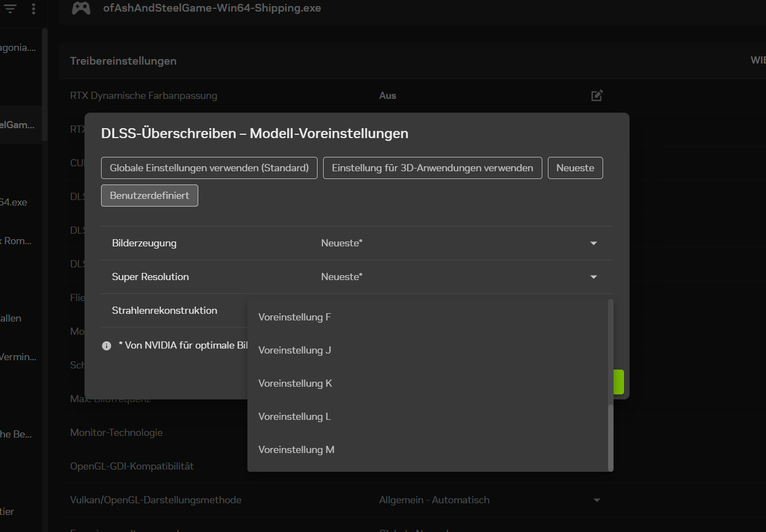Click the dropdown list scrollbar

tap(610, 437)
